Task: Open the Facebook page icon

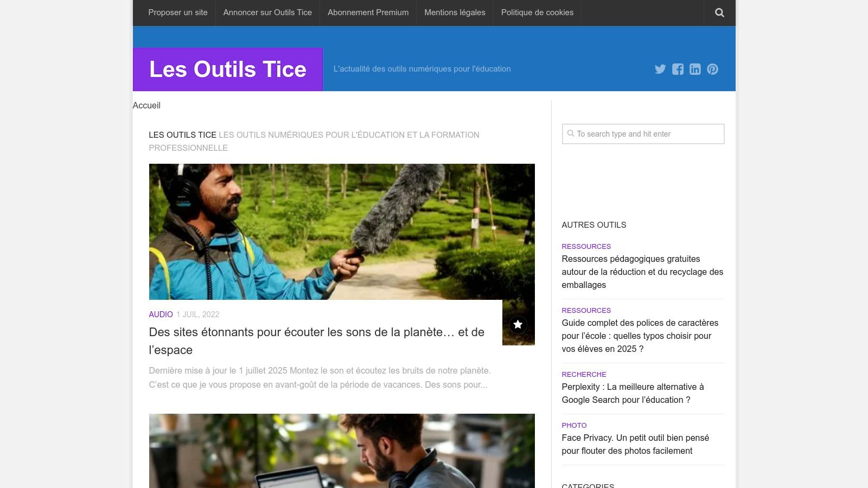Action: coord(678,69)
